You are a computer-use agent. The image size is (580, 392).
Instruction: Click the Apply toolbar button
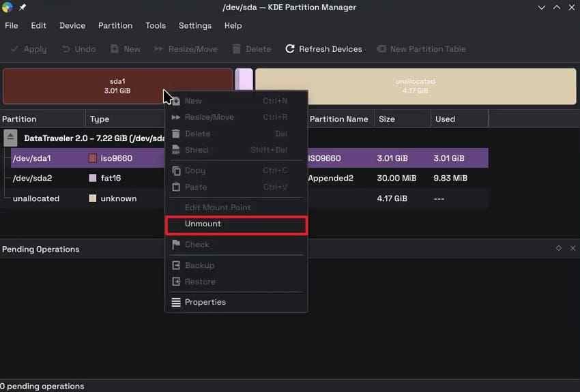29,49
